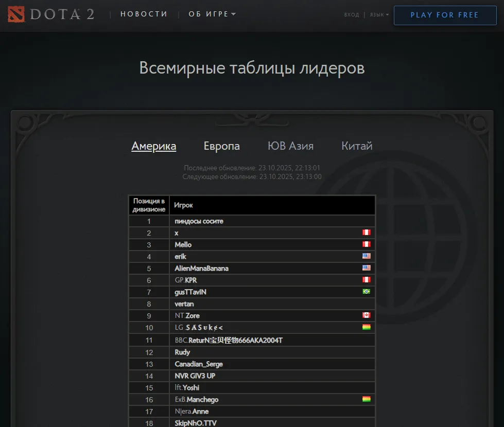Select player name Canadian_Serge
The height and width of the screenshot is (427, 504).
coord(199,364)
